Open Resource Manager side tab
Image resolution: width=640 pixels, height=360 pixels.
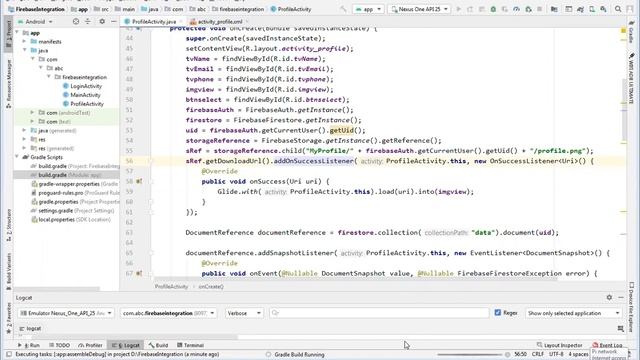(x=8, y=84)
